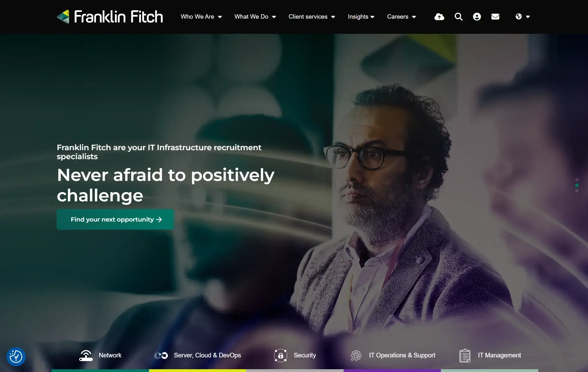The image size is (588, 372).
Task: Open the user account icon
Action: (477, 17)
